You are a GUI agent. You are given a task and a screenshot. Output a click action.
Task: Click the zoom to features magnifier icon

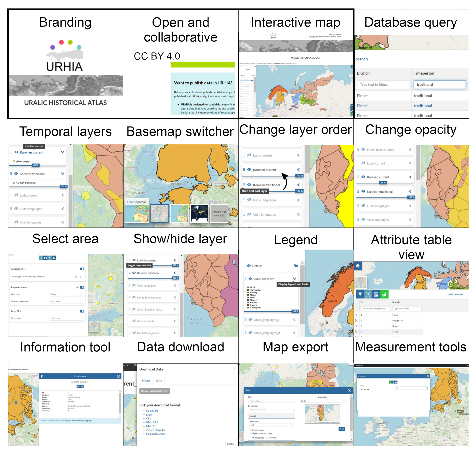pyautogui.click(x=368, y=294)
